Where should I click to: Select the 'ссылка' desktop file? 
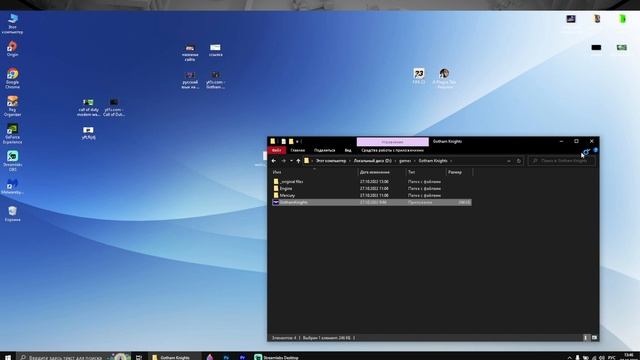(x=216, y=50)
